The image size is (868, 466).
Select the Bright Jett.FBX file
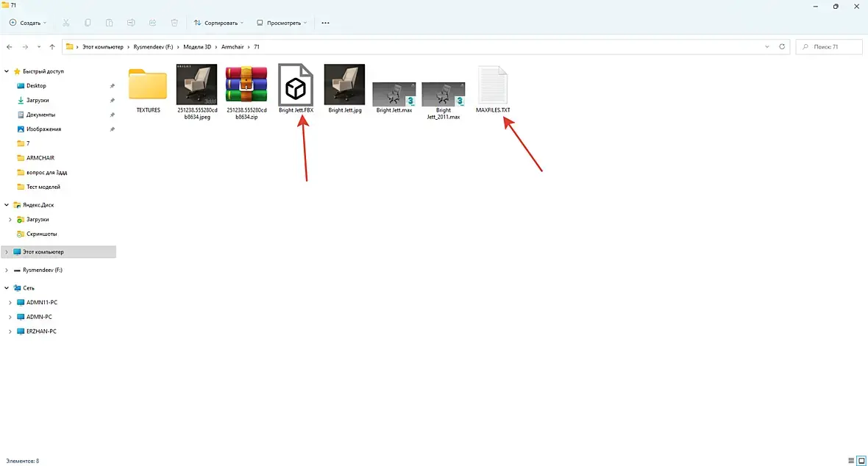point(296,88)
